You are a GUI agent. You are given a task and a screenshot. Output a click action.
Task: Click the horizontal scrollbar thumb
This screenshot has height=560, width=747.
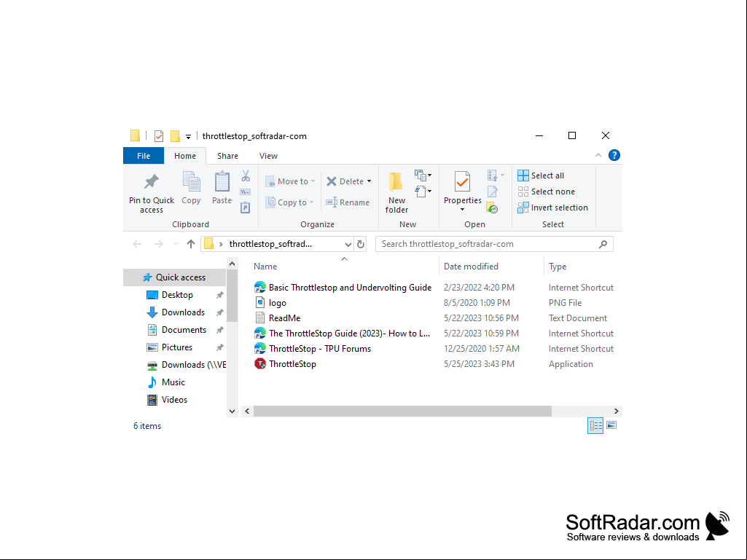pos(402,411)
